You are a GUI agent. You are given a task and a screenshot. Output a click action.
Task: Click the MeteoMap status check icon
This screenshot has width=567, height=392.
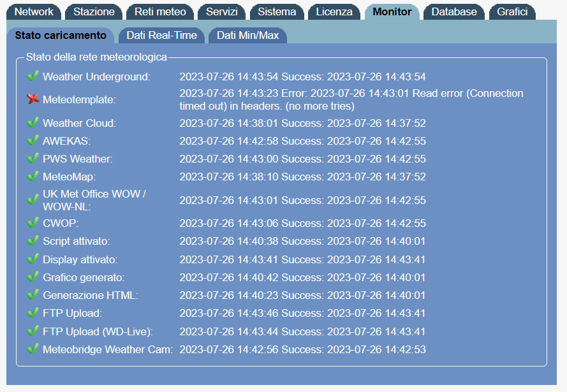pos(33,177)
